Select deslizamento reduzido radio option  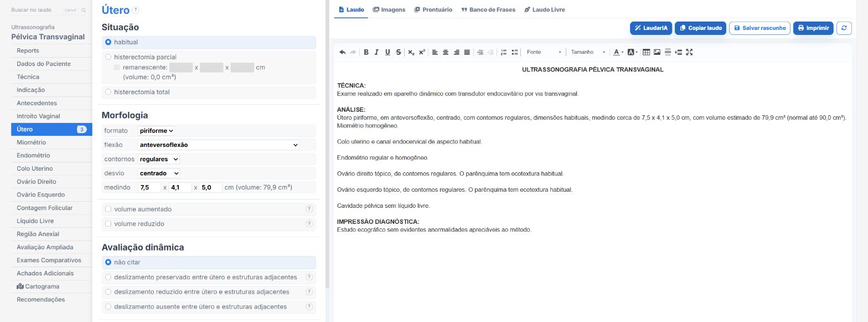(x=108, y=292)
